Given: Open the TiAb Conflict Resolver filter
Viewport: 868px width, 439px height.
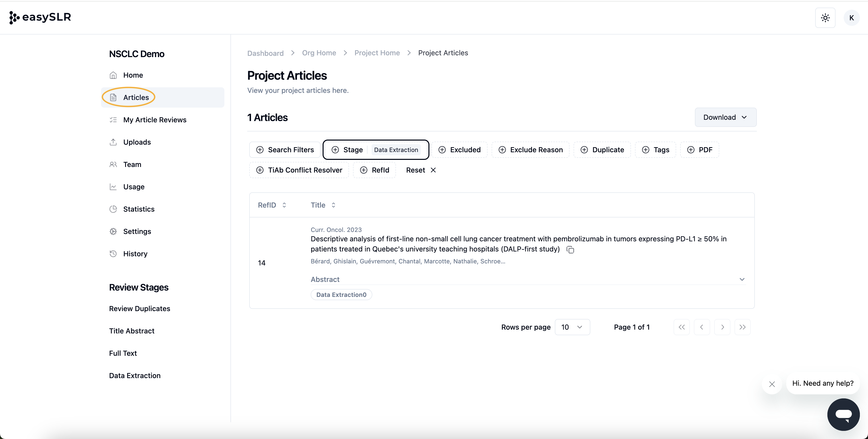Looking at the screenshot, I should (299, 170).
